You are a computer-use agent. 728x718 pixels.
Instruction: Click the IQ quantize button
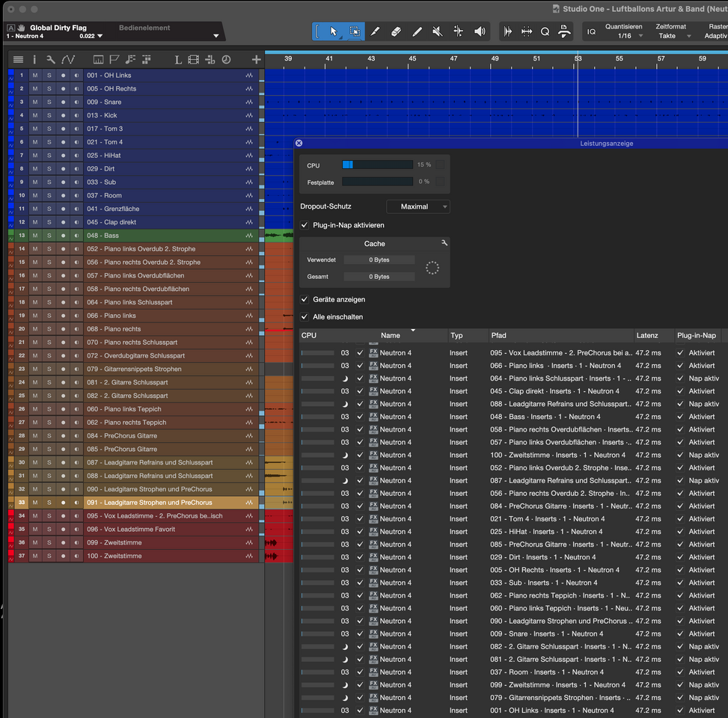(591, 31)
